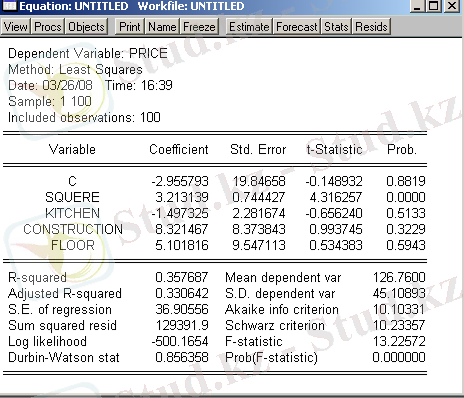Click the Freeze button

tap(199, 27)
